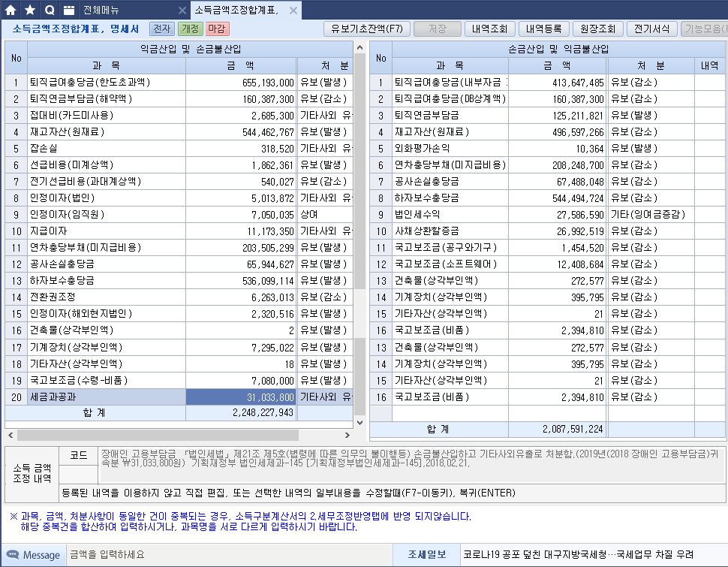Click left arrow of horizontal scrollbar

(x=11, y=435)
